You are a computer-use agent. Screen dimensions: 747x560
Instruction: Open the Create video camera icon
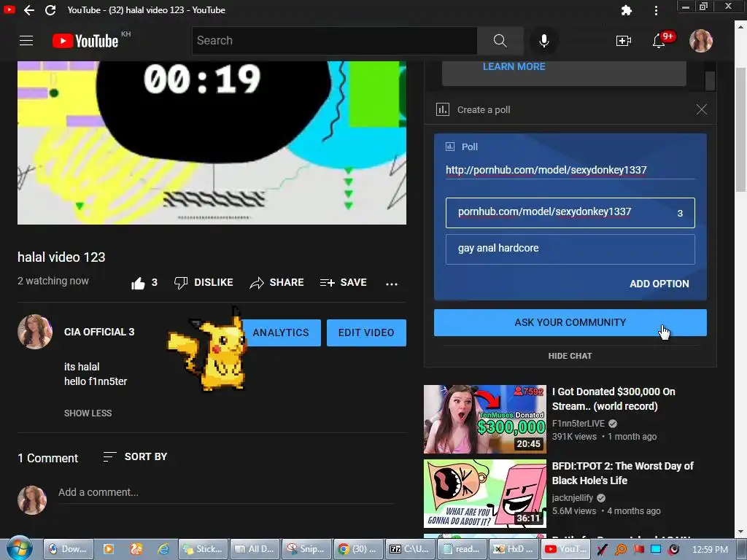coord(623,41)
